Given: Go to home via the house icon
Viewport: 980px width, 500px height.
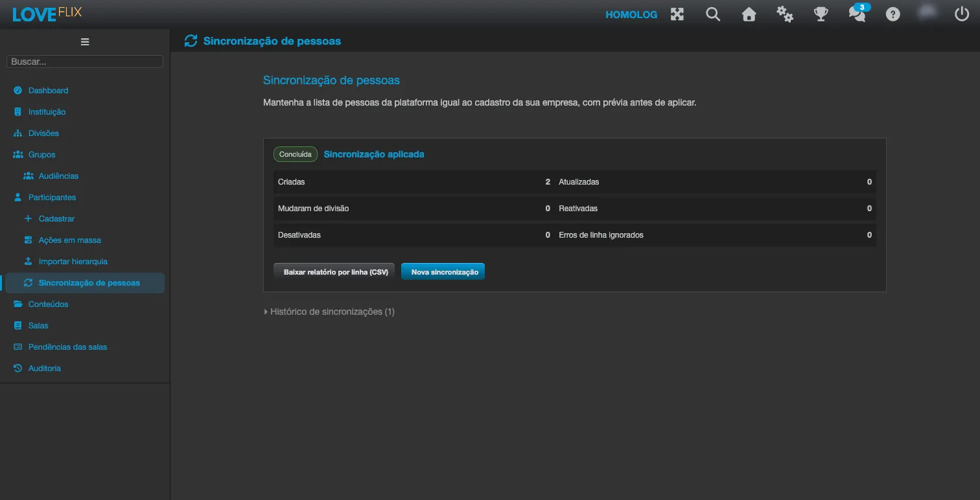Looking at the screenshot, I should coord(749,14).
